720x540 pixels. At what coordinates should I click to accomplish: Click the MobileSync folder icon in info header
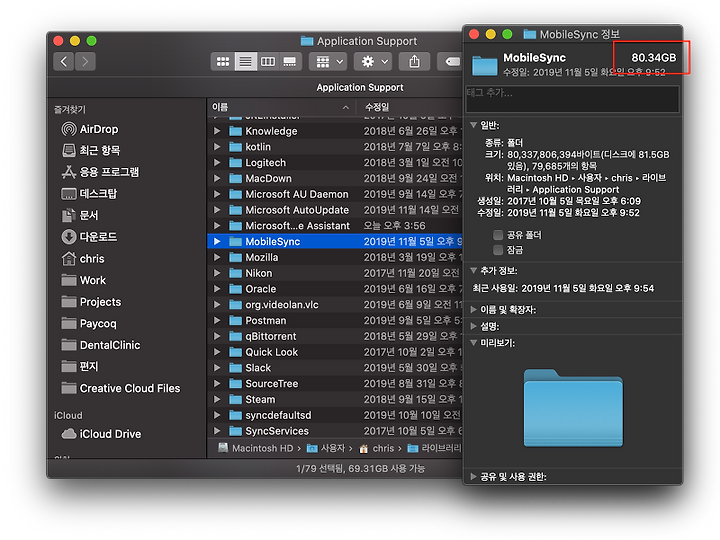[x=485, y=65]
